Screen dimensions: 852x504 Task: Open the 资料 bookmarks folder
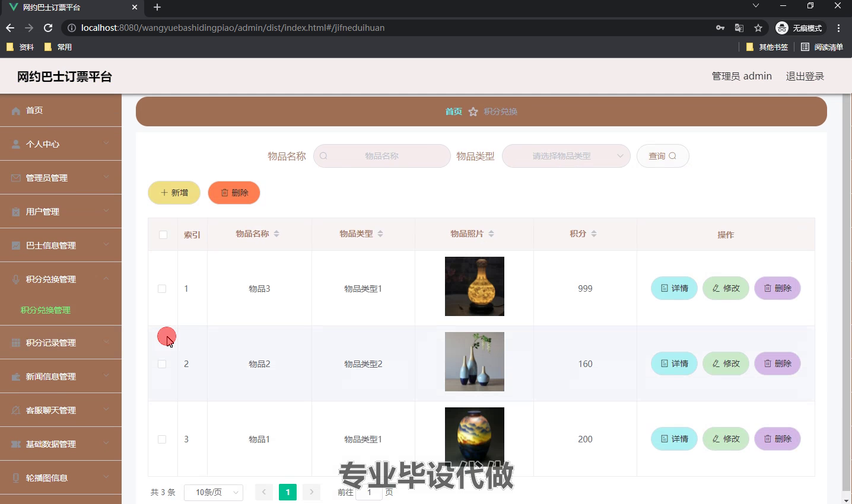20,47
